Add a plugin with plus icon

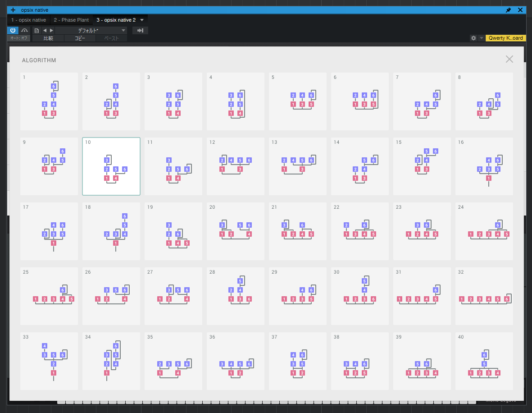point(13,10)
